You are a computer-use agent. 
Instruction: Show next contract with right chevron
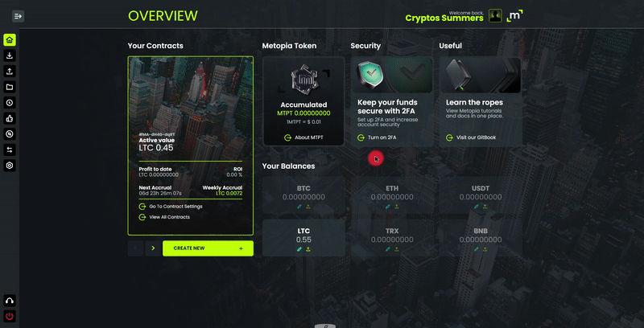tap(153, 248)
